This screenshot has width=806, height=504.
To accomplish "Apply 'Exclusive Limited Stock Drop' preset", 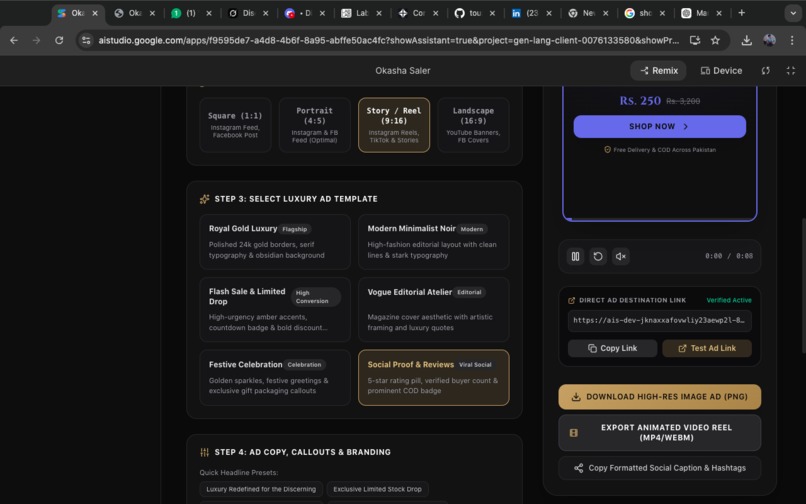I will [377, 489].
